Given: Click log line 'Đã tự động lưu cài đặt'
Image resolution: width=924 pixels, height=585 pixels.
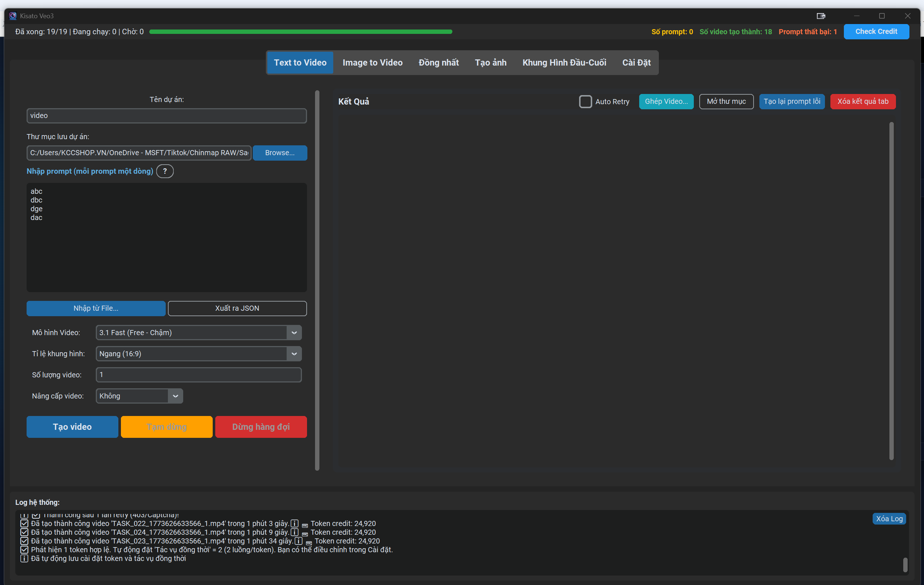Looking at the screenshot, I should click(103, 559).
